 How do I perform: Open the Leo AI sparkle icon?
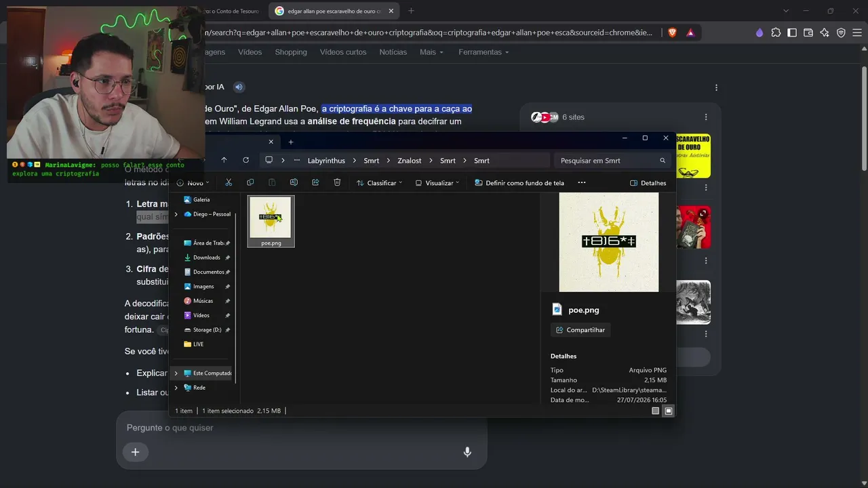(825, 33)
